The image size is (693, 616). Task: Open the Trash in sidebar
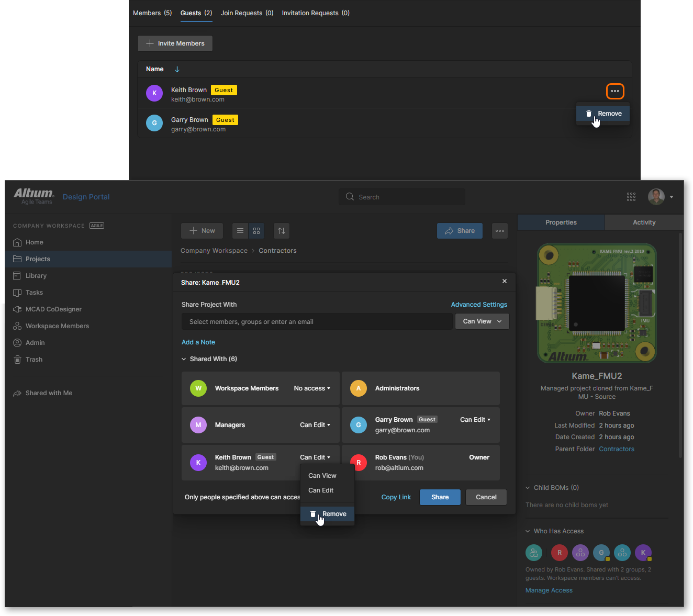[34, 360]
